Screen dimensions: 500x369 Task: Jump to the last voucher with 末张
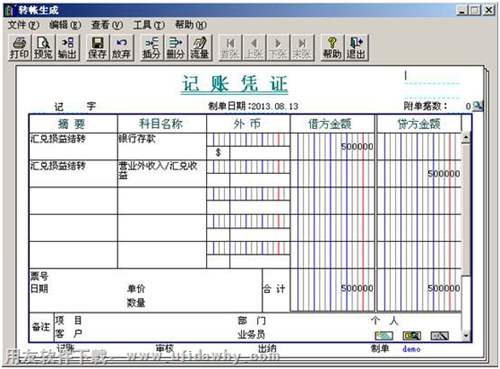[302, 48]
